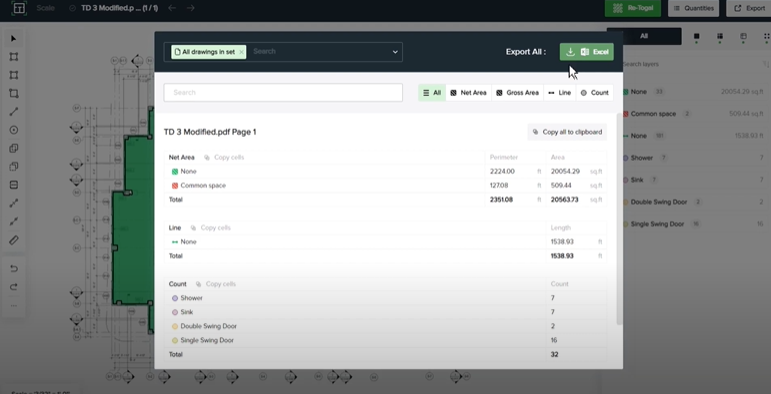Click the undo arrow
Viewport: 771px width, 394px height.
(x=14, y=269)
